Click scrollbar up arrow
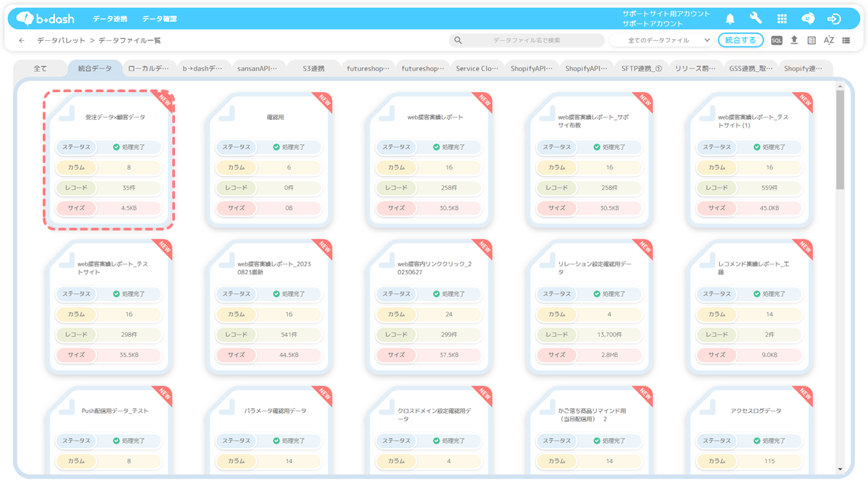 point(840,86)
